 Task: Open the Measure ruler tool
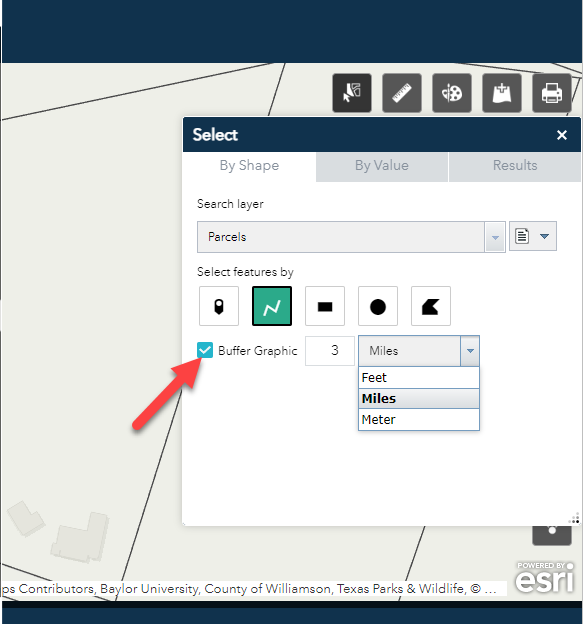tap(402, 93)
